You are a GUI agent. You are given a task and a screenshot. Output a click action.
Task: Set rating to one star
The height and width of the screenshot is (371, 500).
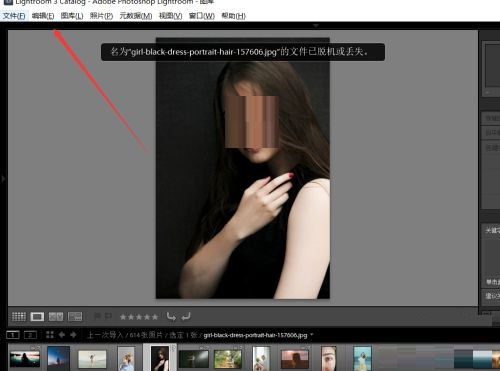(x=123, y=317)
